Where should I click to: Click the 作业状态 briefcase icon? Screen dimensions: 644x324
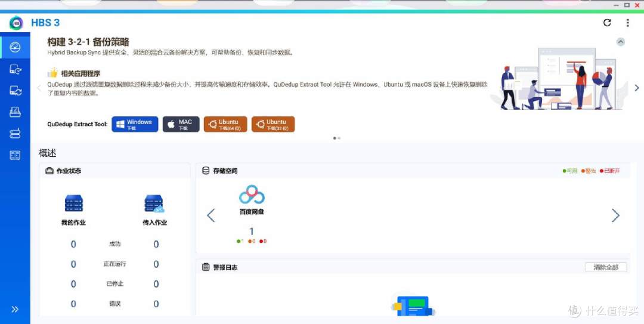point(49,171)
